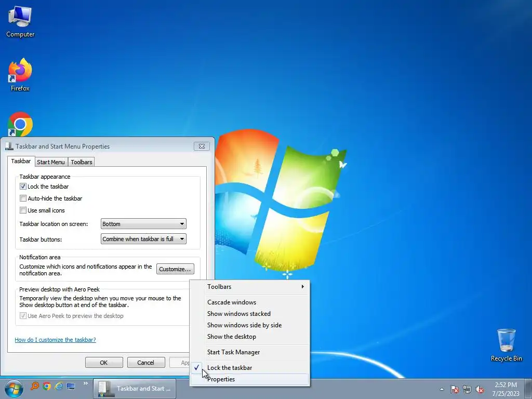This screenshot has width=532, height=399.
Task: Click the Customize... notification area button
Action: point(175,269)
